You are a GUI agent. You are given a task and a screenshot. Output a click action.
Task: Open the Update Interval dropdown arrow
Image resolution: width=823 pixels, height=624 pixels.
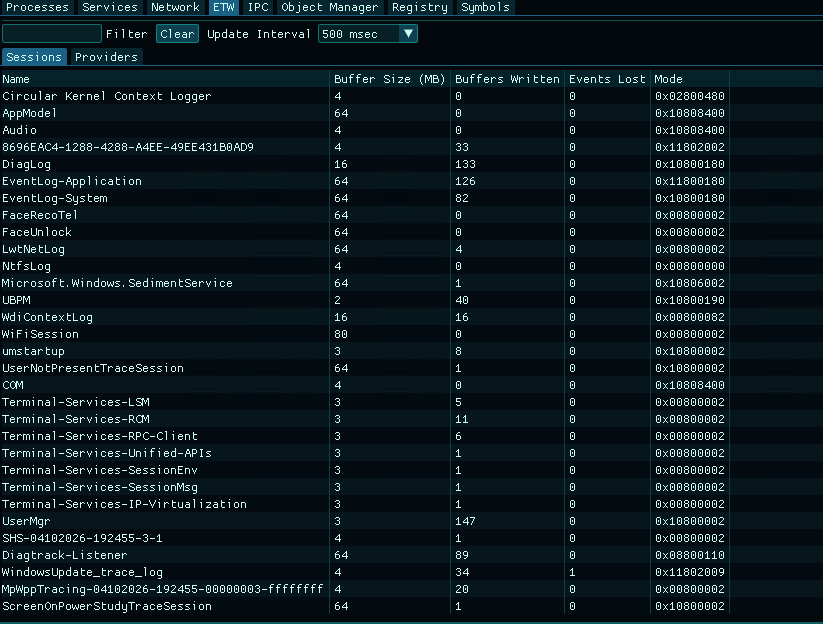(408, 34)
